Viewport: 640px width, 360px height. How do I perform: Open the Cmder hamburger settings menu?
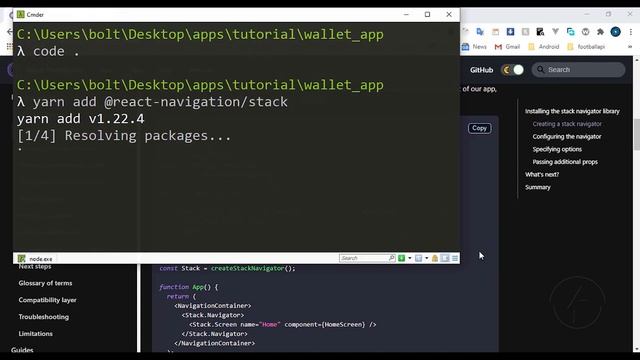coord(455,258)
